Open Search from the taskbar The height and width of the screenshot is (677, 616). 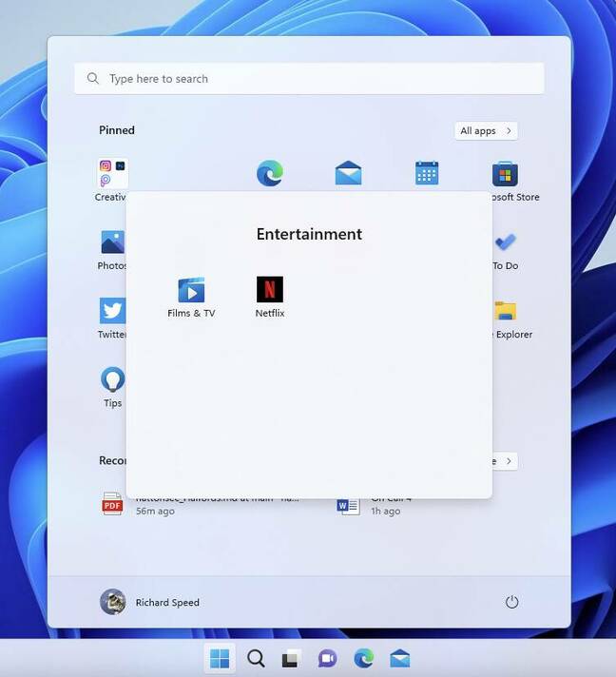(x=256, y=658)
